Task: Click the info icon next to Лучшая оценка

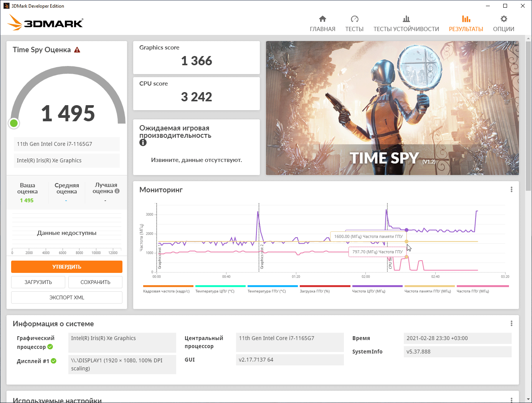Action: click(117, 191)
